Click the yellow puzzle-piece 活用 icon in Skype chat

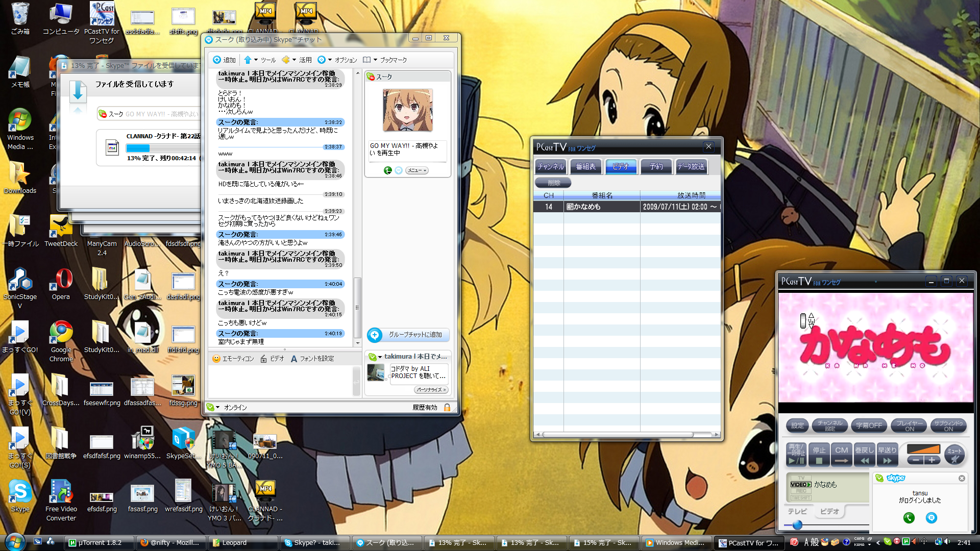point(286,60)
